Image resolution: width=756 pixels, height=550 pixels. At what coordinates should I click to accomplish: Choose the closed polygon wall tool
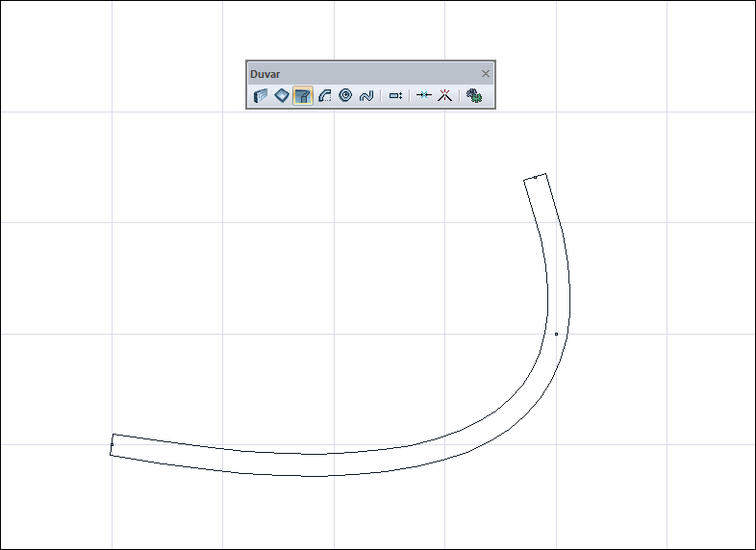[x=282, y=95]
